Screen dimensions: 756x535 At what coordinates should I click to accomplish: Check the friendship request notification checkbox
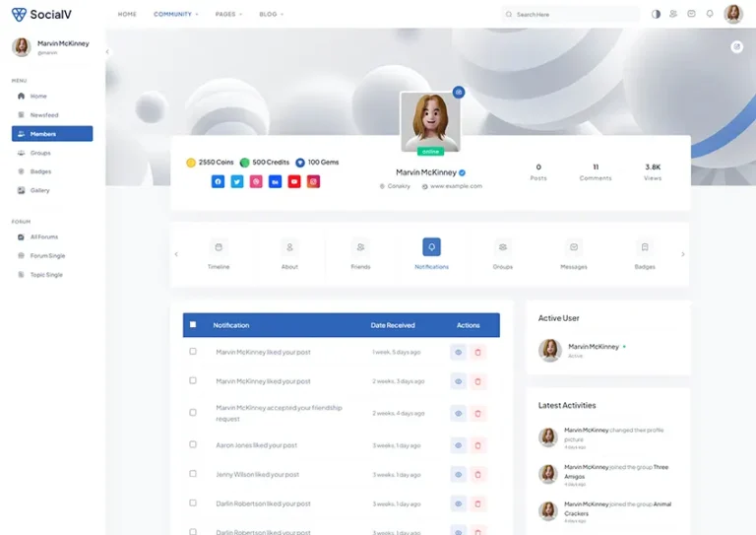pyautogui.click(x=193, y=413)
